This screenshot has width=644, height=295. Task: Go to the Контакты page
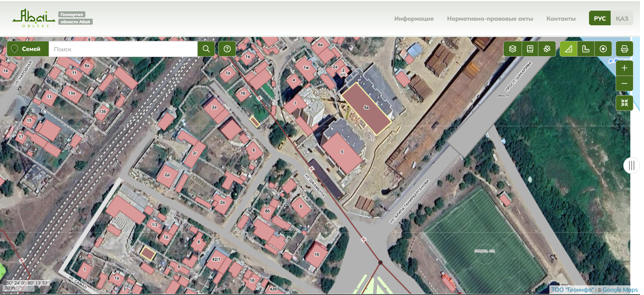point(561,19)
